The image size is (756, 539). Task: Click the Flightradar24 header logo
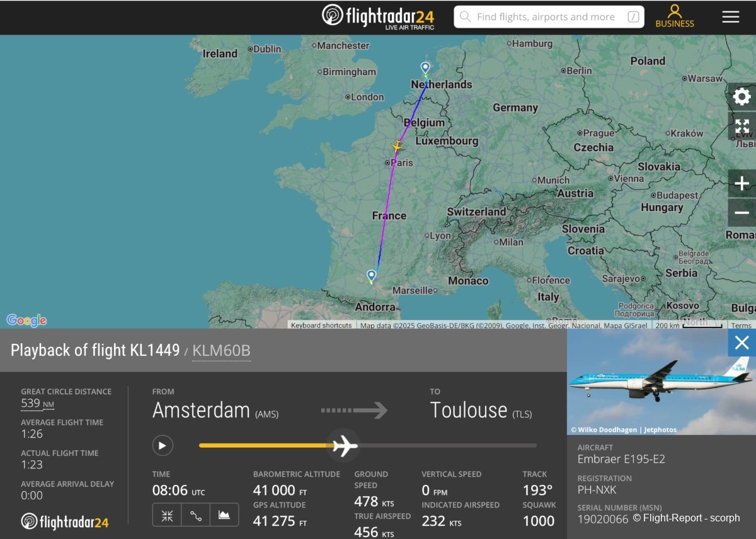pyautogui.click(x=378, y=17)
